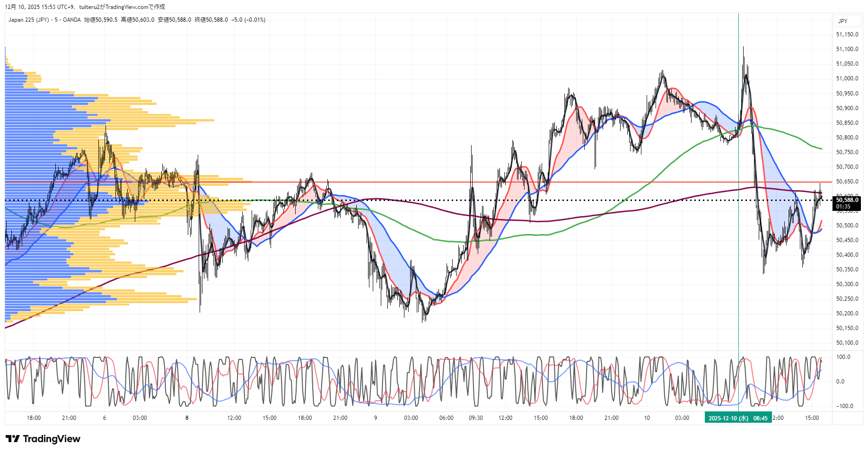
Task: Click the green 2025-12-10 08:45 date marker
Action: tap(738, 418)
